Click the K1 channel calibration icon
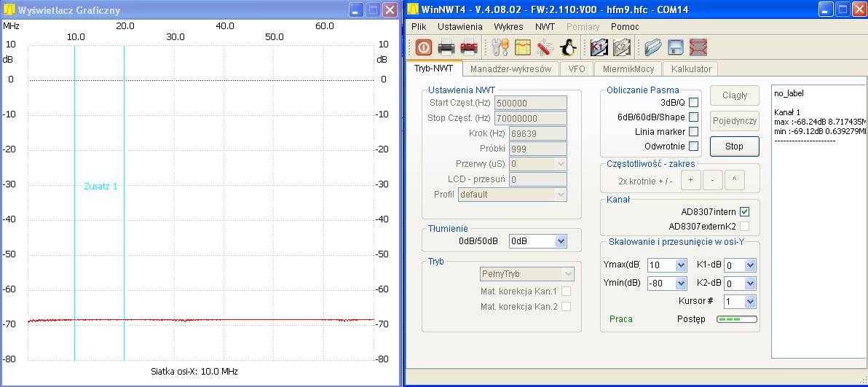868x387 pixels. point(599,47)
